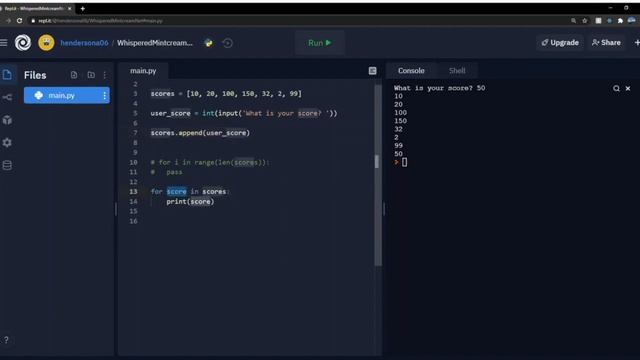Switch to the Shell tab
The image size is (640, 360).
click(x=457, y=71)
